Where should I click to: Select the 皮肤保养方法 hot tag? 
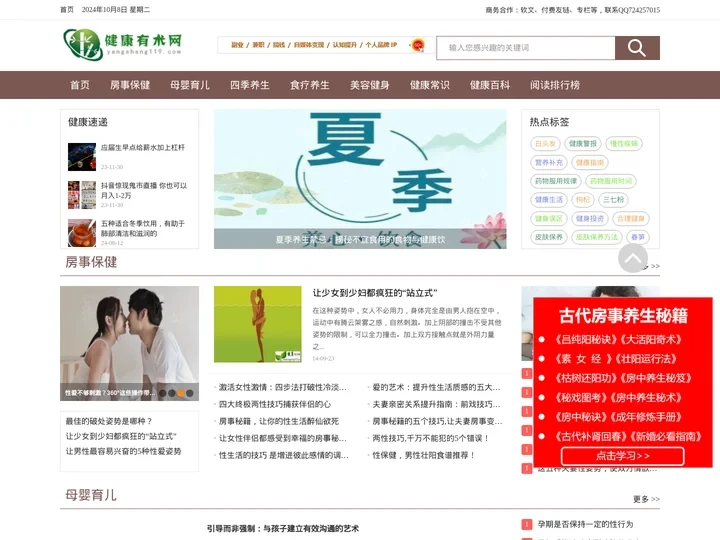click(x=596, y=237)
